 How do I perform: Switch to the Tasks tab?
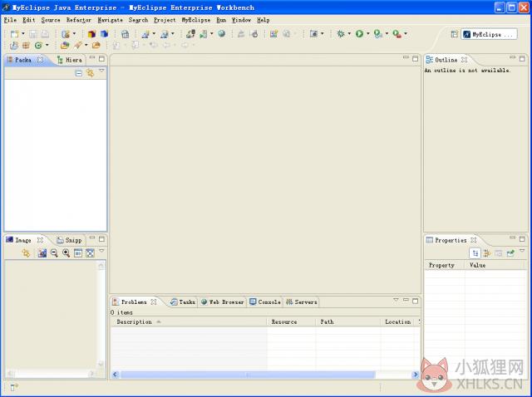pyautogui.click(x=183, y=301)
